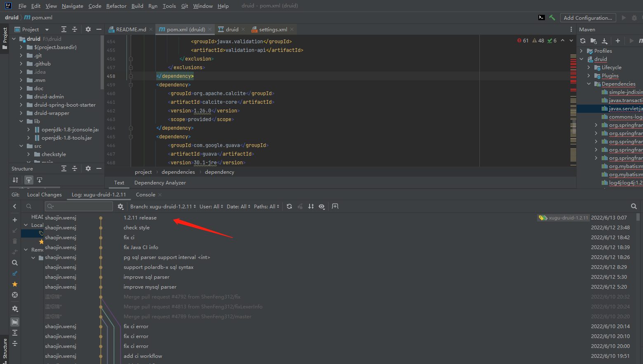Expand the Lifecycle node under druid
This screenshot has height=364, width=643.
coord(588,67)
